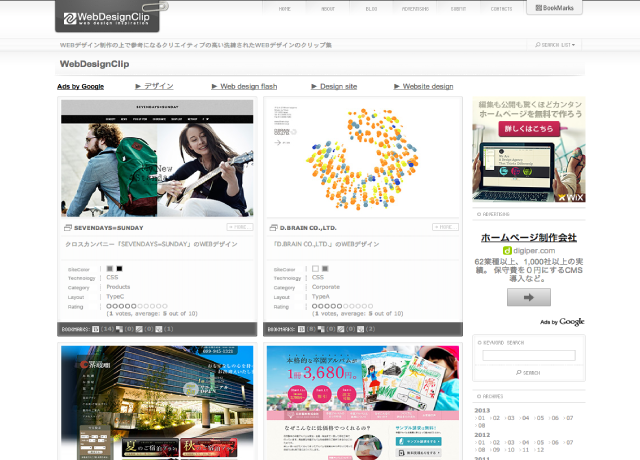Select the gray SiteColor swatch for D.BRAIN
The height and width of the screenshot is (460, 640).
point(325,269)
